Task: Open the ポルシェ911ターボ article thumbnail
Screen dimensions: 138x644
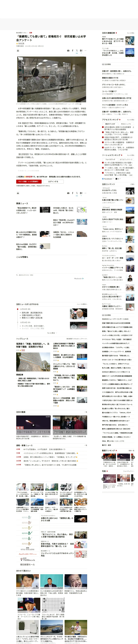Action: pyautogui.click(x=52, y=627)
